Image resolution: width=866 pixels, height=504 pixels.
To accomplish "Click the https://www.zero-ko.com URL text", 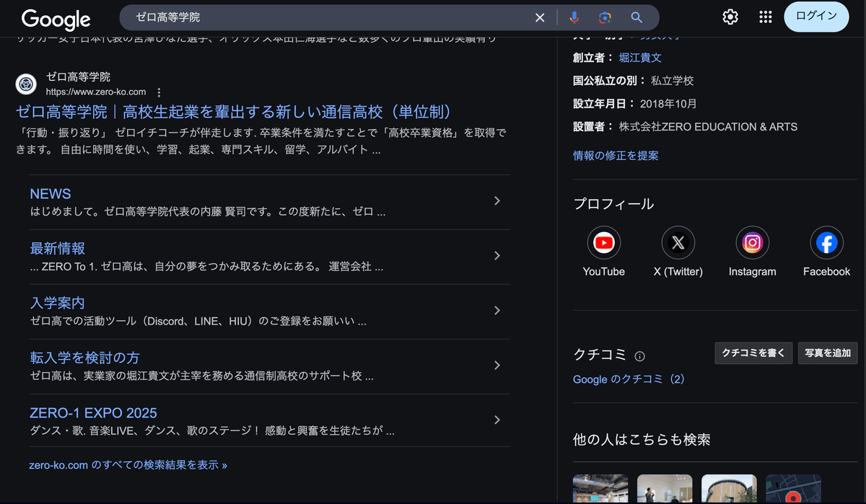I will 96,92.
